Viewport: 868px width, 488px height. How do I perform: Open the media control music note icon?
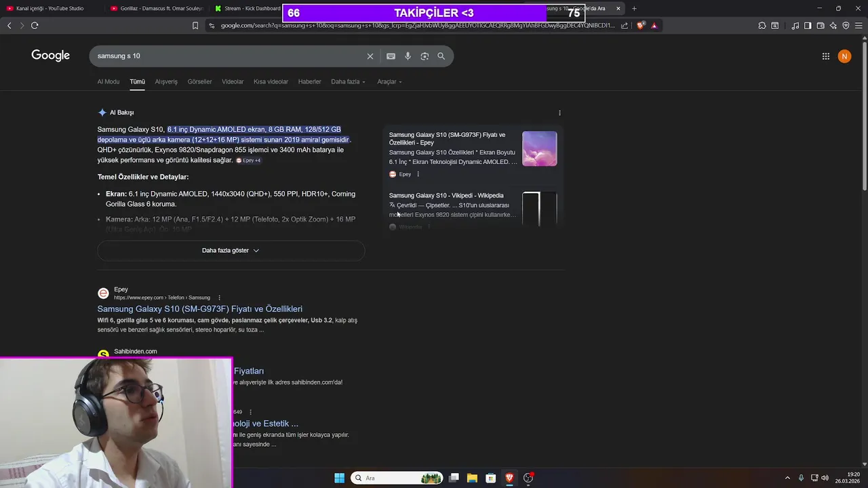click(795, 26)
